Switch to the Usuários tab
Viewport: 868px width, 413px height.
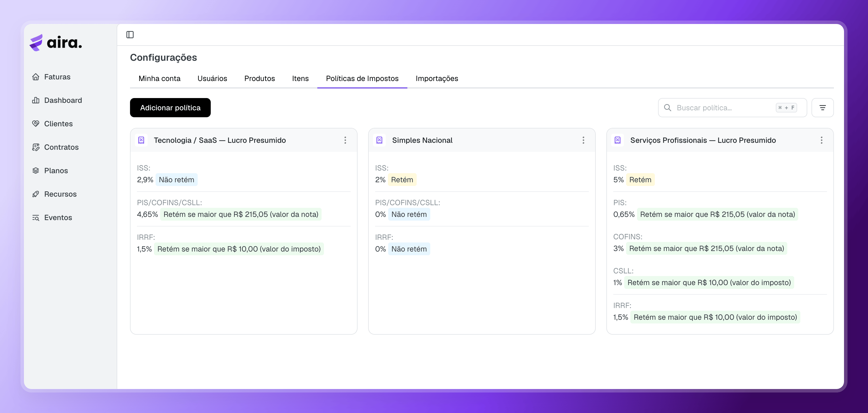[212, 79]
